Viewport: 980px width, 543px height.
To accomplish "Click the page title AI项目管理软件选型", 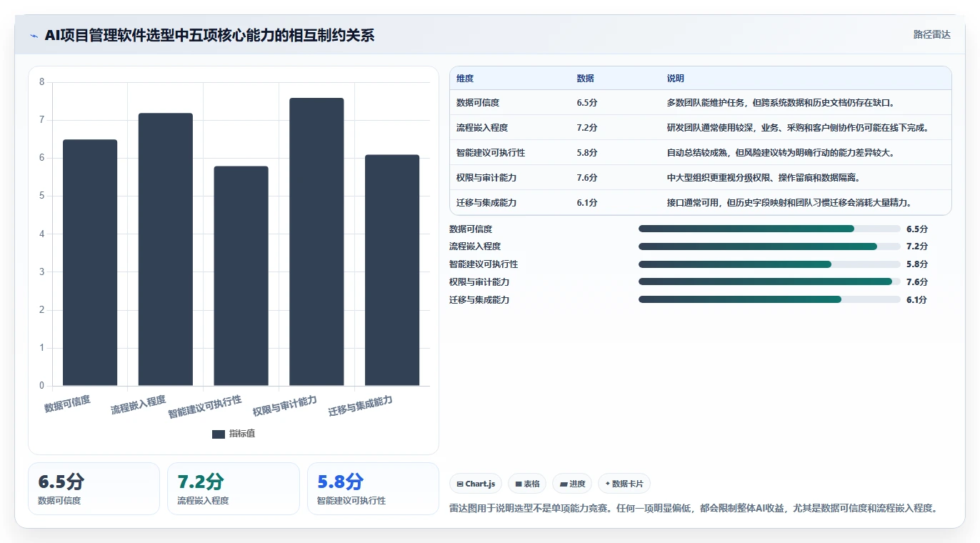I will pyautogui.click(x=209, y=35).
